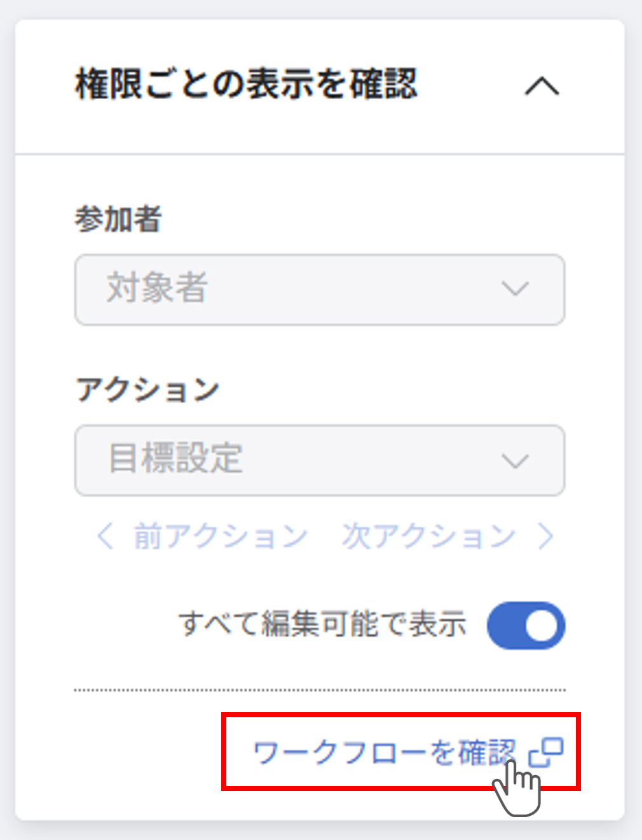Click the right chevron beside 次アクション
Image resolution: width=642 pixels, height=840 pixels.
click(545, 536)
